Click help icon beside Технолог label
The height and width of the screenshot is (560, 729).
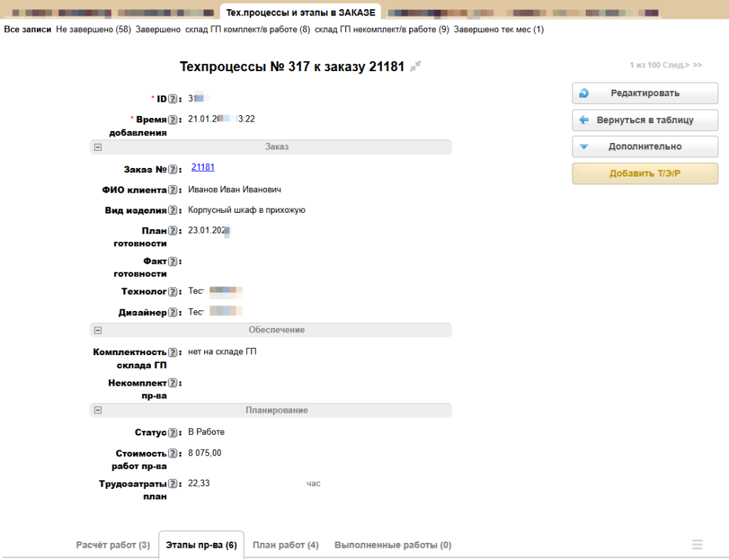coord(172,292)
